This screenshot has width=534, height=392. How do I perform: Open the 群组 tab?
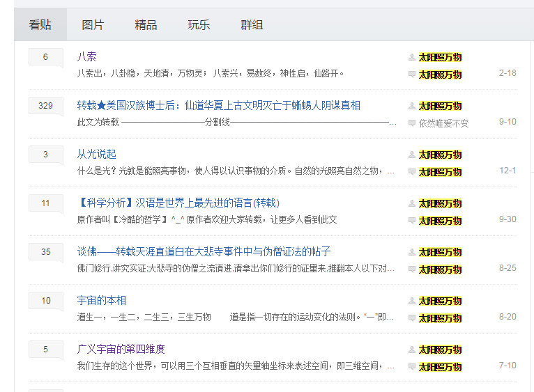pyautogui.click(x=252, y=24)
